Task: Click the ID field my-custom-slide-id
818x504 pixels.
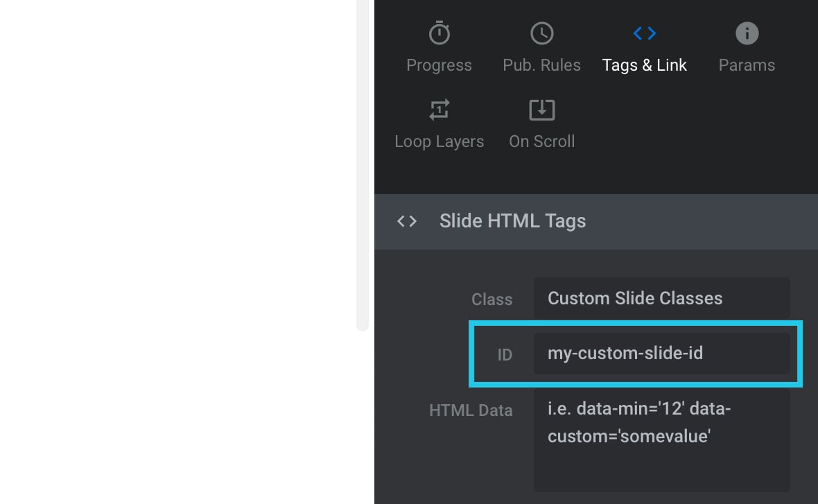Action: coord(661,354)
